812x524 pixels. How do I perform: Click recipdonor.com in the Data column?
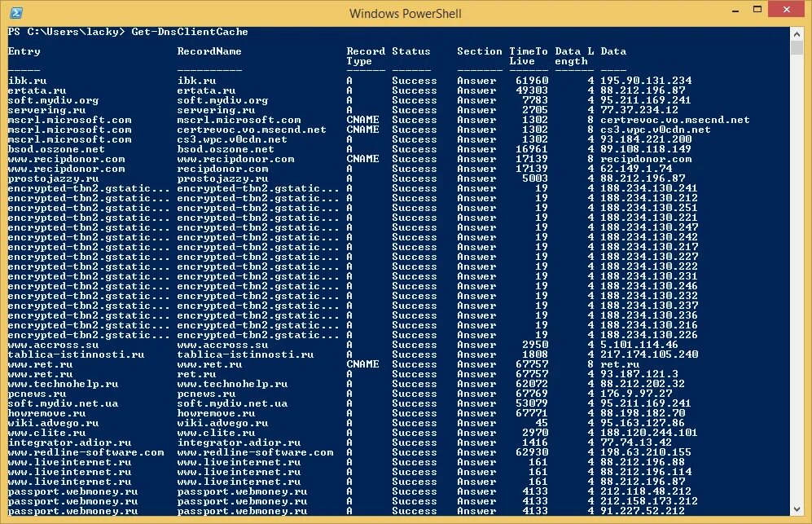click(646, 159)
